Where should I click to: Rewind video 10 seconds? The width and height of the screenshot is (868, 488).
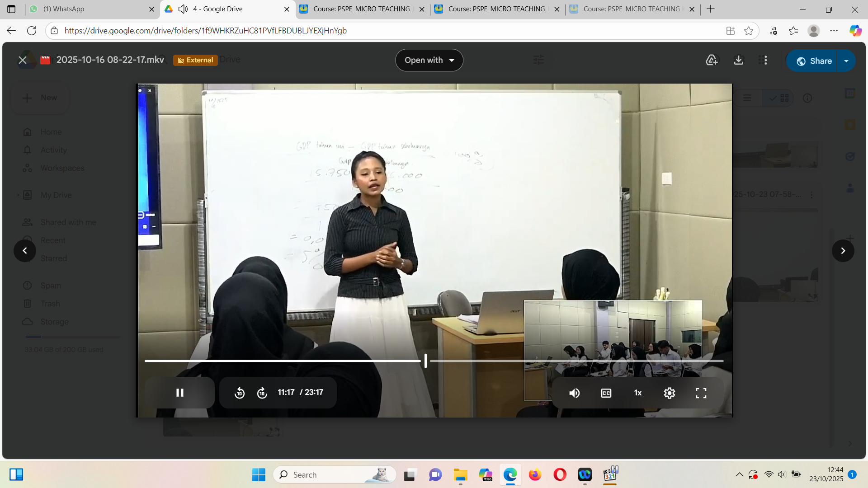[x=240, y=393]
